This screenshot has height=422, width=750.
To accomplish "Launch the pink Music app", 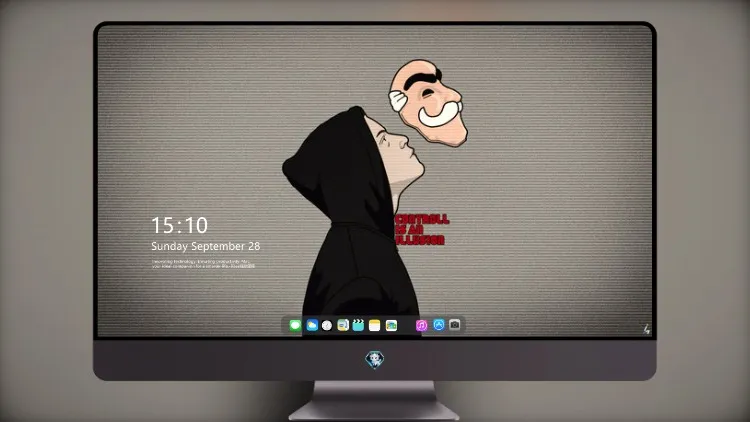I will (x=421, y=325).
